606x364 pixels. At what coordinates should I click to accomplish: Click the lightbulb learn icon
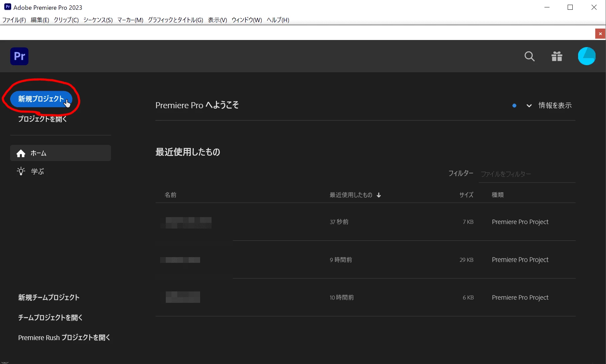[x=21, y=171]
